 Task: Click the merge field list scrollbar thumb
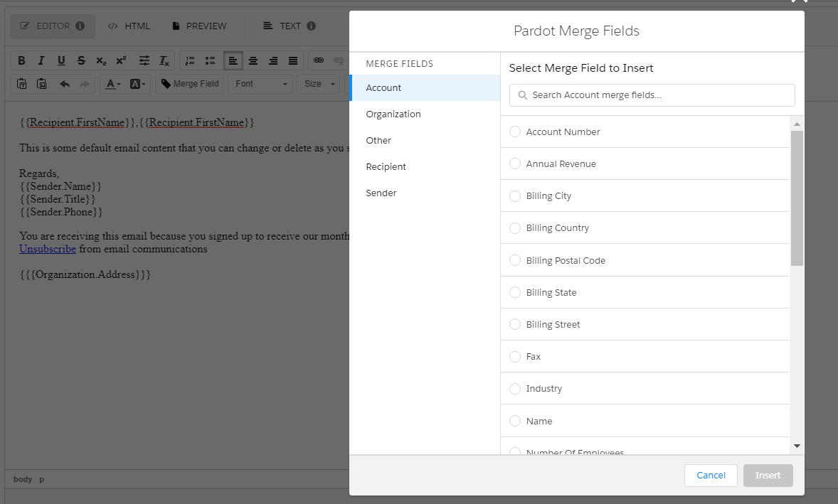tap(797, 198)
